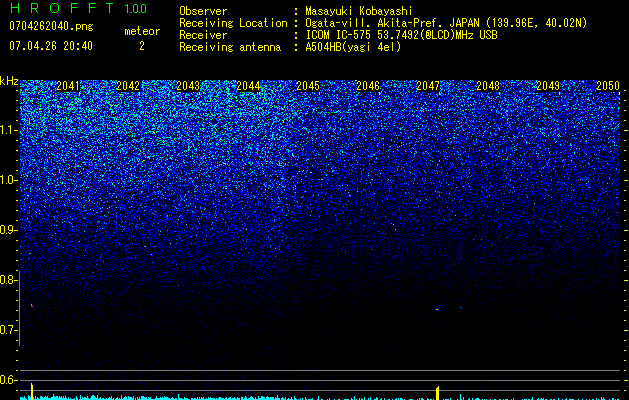Select the A504HB(yagi 4el) antenna text
629x400 pixels.
[353, 47]
